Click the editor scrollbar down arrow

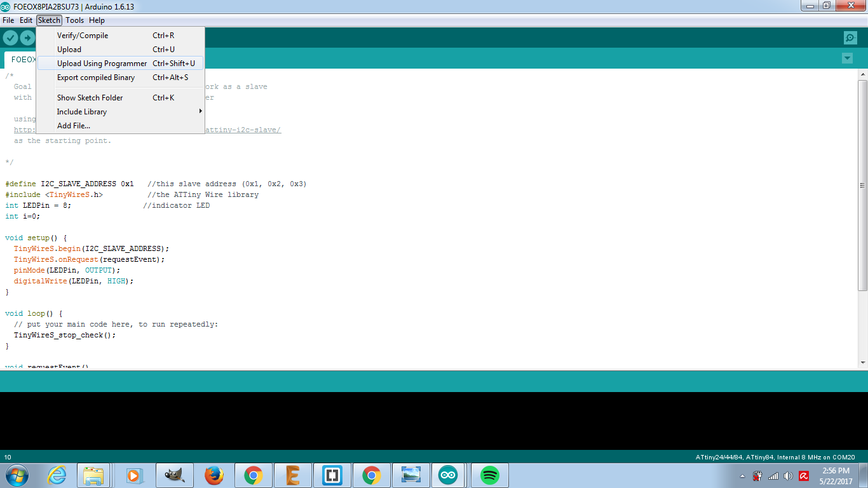coord(862,362)
